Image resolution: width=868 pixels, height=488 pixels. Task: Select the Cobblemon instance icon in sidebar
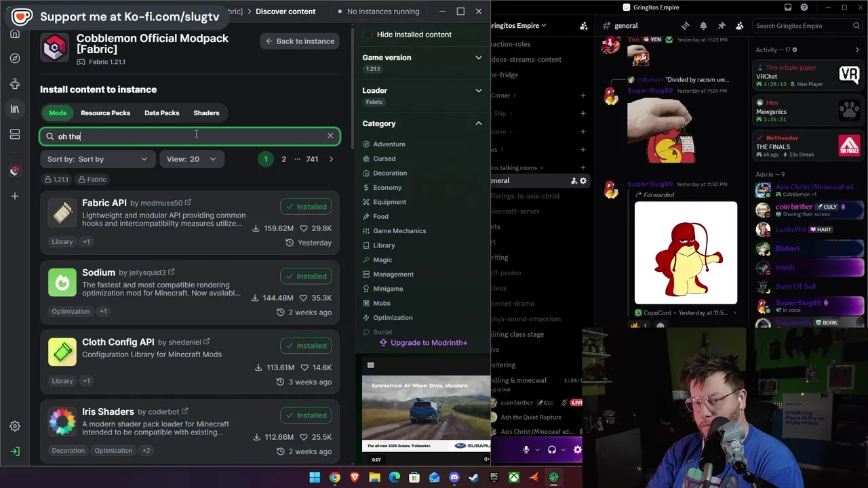[15, 171]
